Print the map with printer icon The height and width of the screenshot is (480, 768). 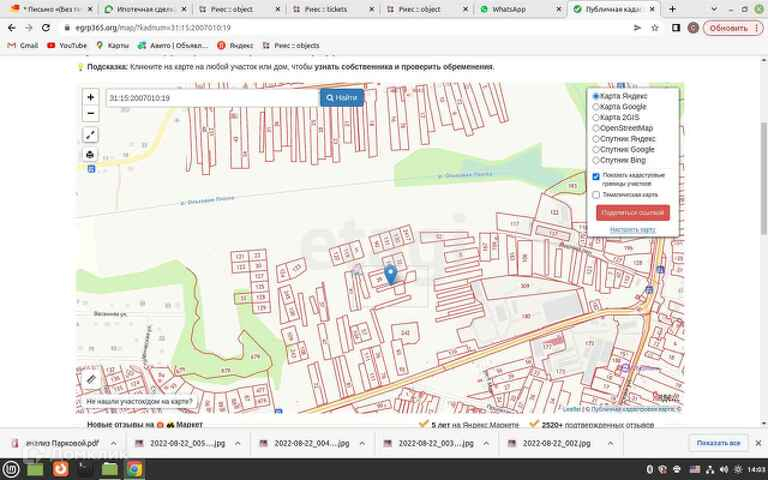tap(90, 155)
